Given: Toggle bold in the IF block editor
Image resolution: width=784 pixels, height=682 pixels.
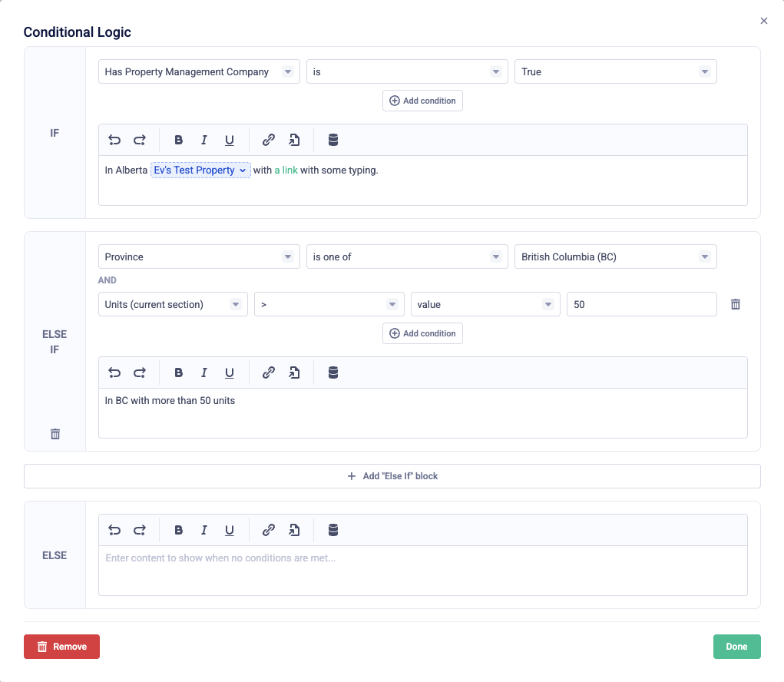Looking at the screenshot, I should [x=178, y=140].
